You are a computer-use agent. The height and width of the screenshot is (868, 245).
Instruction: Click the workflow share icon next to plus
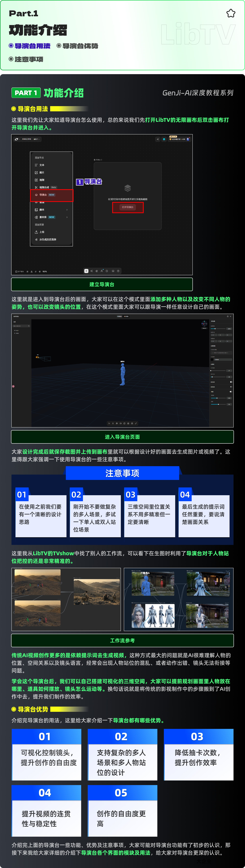click(91, 271)
